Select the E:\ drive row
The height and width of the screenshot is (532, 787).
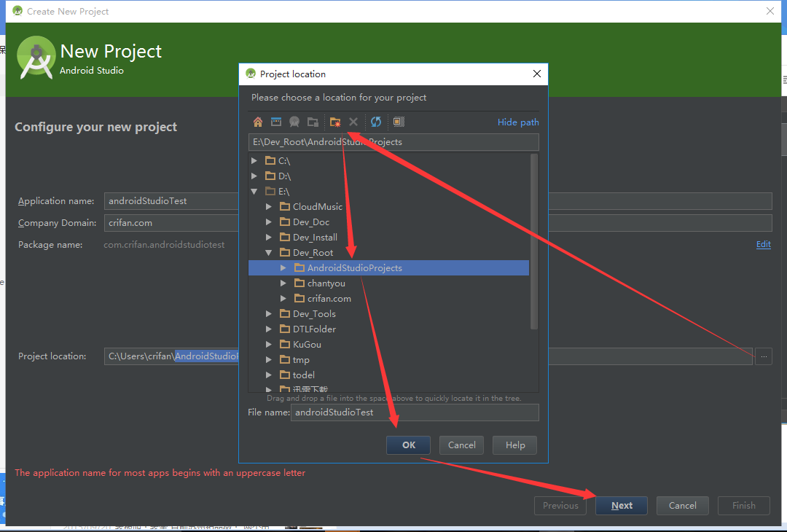click(x=389, y=191)
